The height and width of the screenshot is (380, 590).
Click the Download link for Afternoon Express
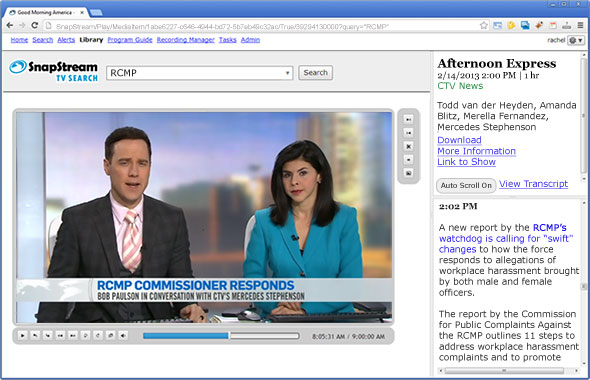coord(459,140)
